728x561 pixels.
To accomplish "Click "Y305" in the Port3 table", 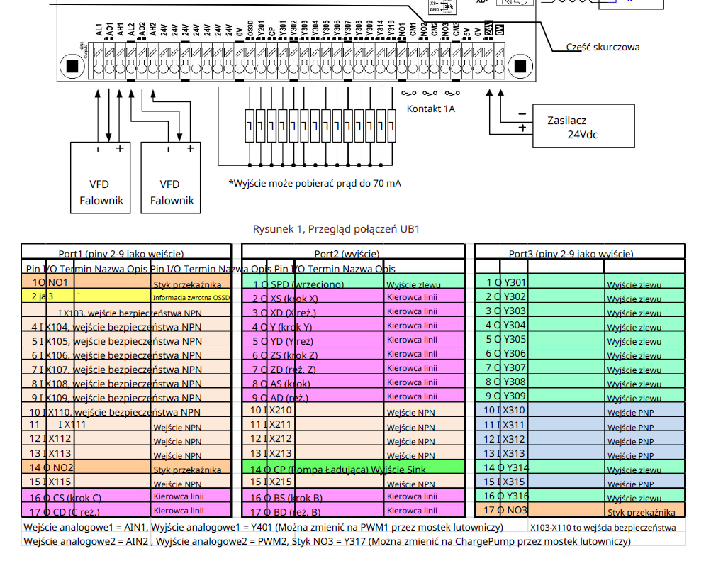I will click(x=515, y=339).
